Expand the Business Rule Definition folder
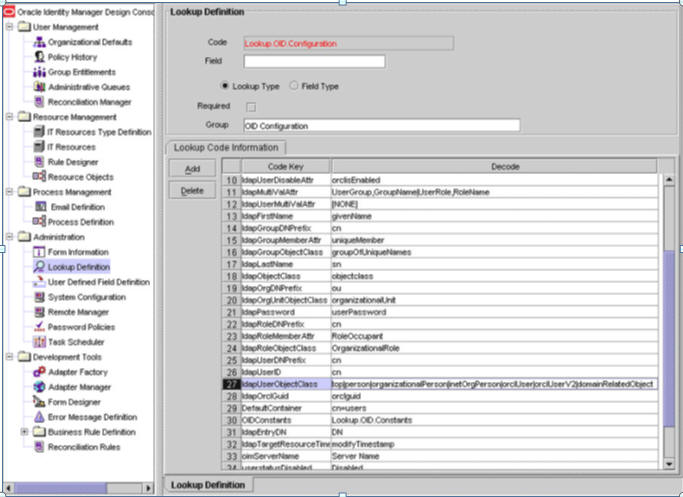 tap(24, 432)
